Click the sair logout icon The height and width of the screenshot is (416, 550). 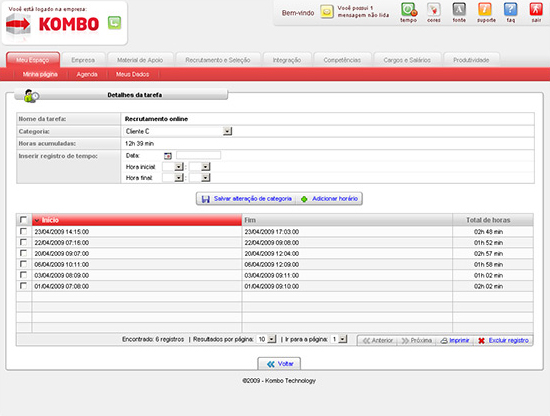(x=536, y=10)
